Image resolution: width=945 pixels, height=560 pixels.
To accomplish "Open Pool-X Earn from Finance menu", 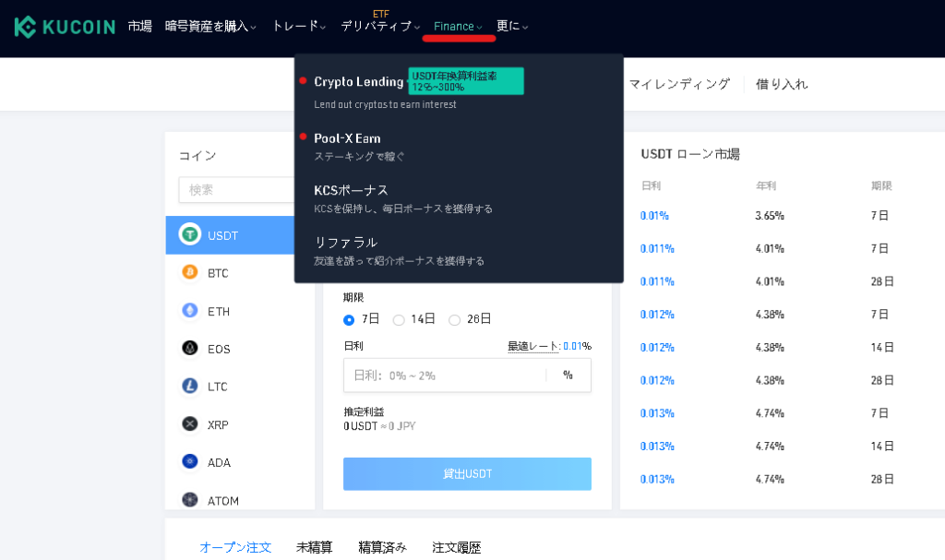I will (x=347, y=138).
